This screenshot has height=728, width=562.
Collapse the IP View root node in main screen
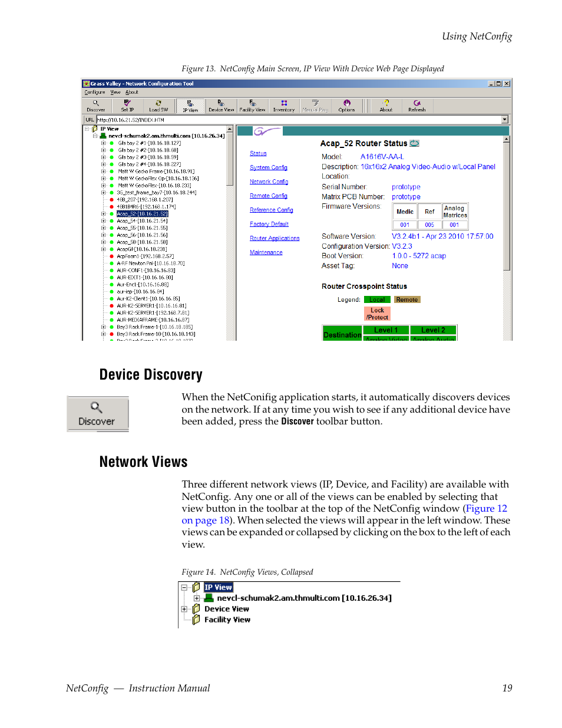click(x=87, y=129)
